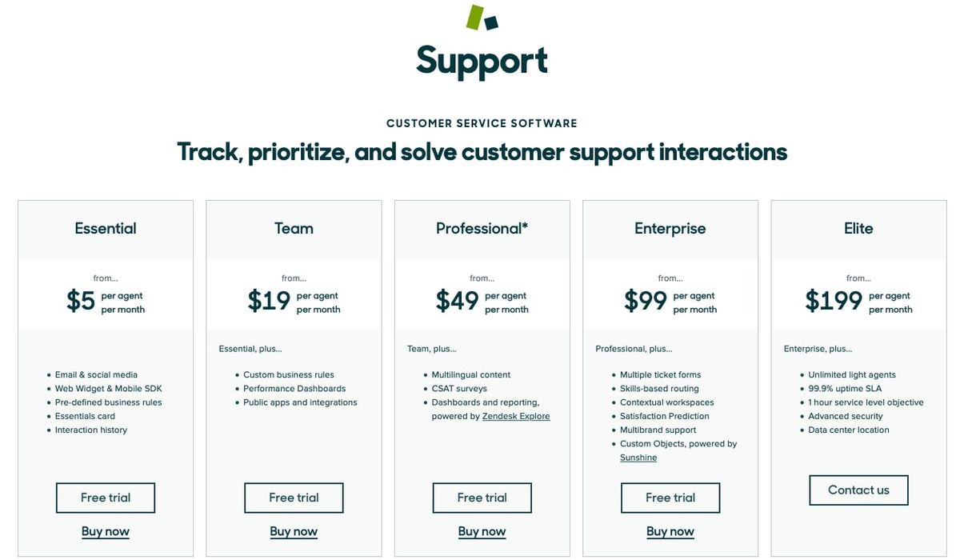This screenshot has height=560, width=960.
Task: Start a Free trial for the Team plan
Action: (294, 498)
